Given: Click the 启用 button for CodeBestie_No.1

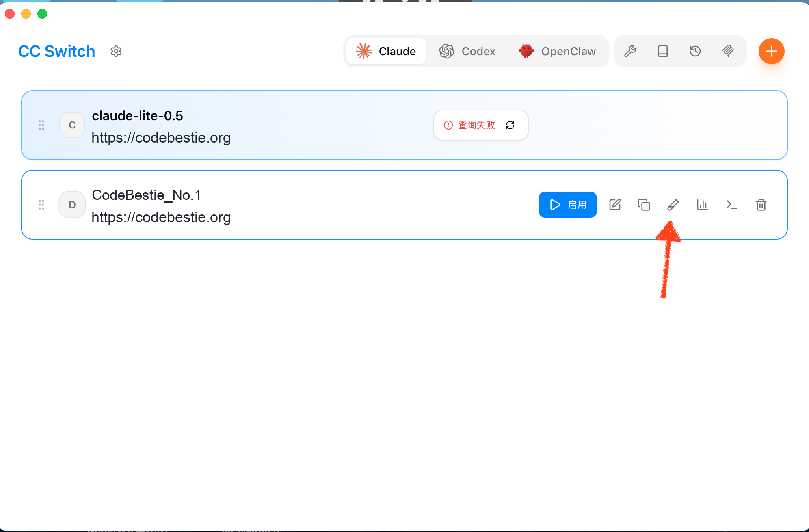Looking at the screenshot, I should tap(568, 205).
